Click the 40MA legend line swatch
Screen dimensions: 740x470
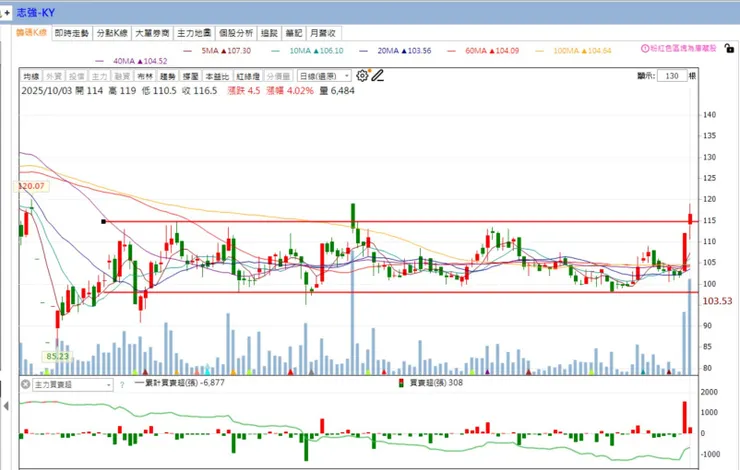[99, 61]
